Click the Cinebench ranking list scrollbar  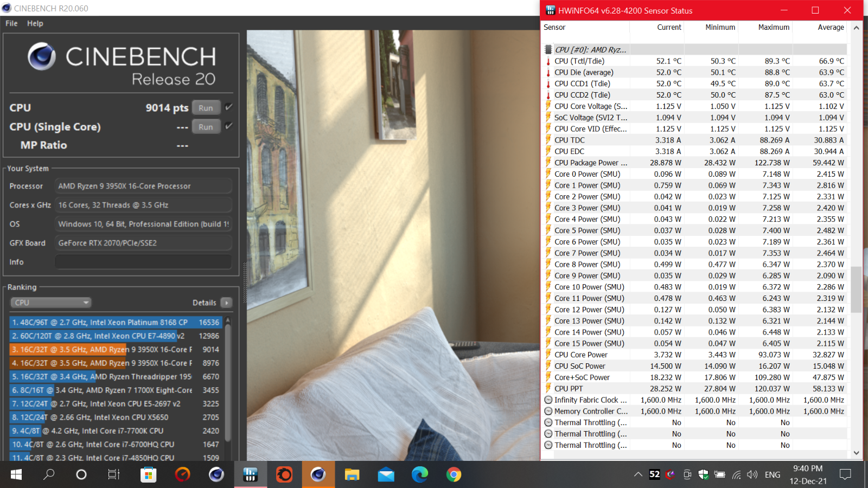pos(228,382)
